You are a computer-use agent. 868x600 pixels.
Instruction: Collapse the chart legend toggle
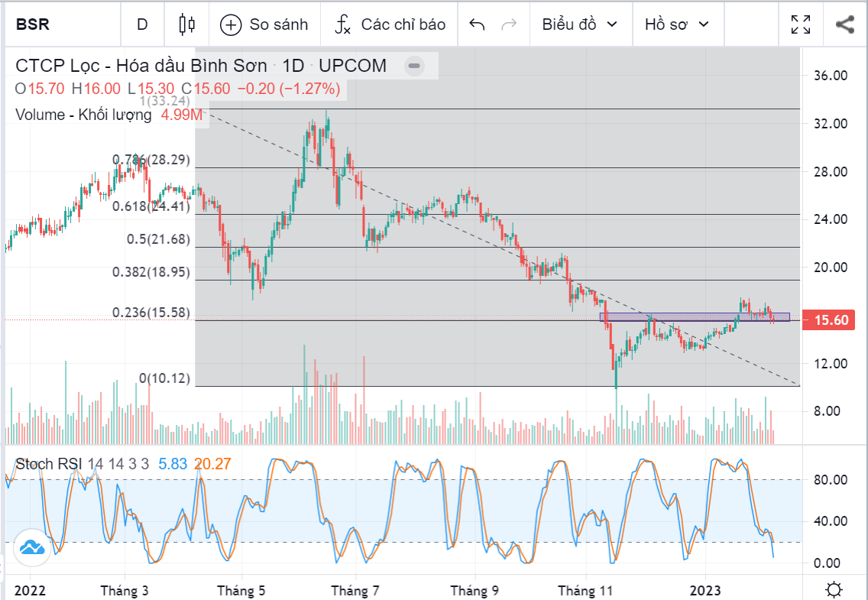pos(414,66)
